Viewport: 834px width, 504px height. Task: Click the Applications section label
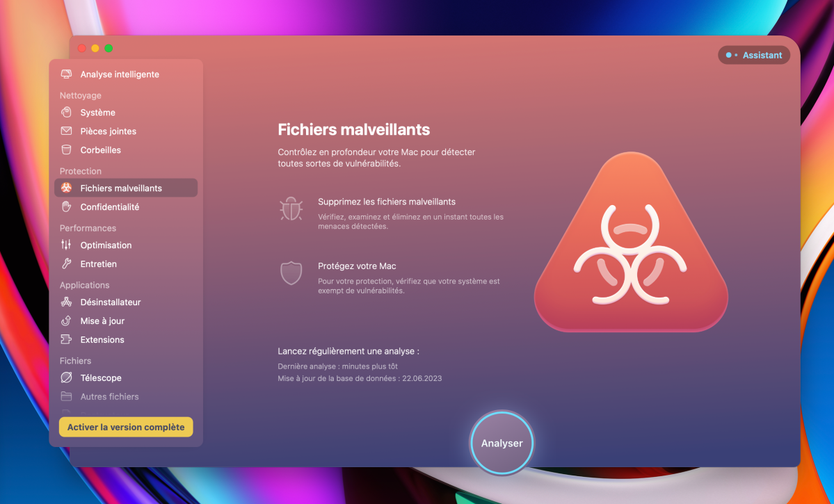[85, 285]
